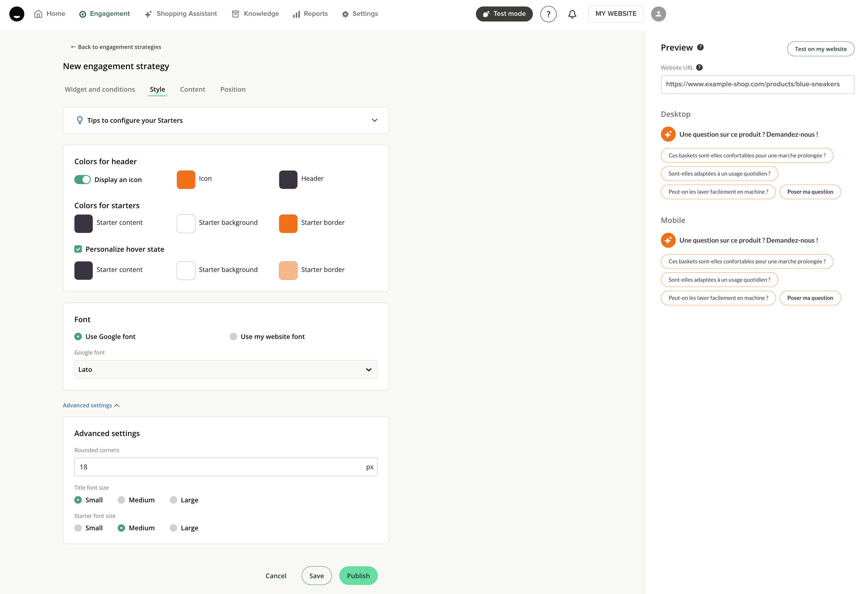
Task: Select the Style tab
Action: coord(157,89)
